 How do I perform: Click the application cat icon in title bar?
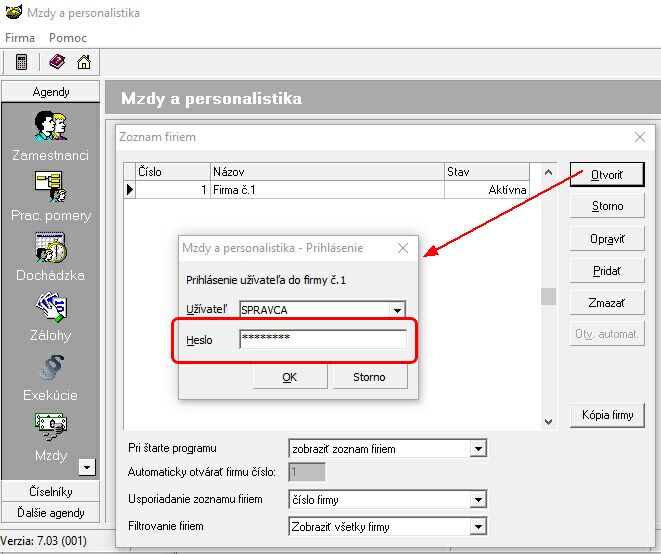tap(13, 12)
